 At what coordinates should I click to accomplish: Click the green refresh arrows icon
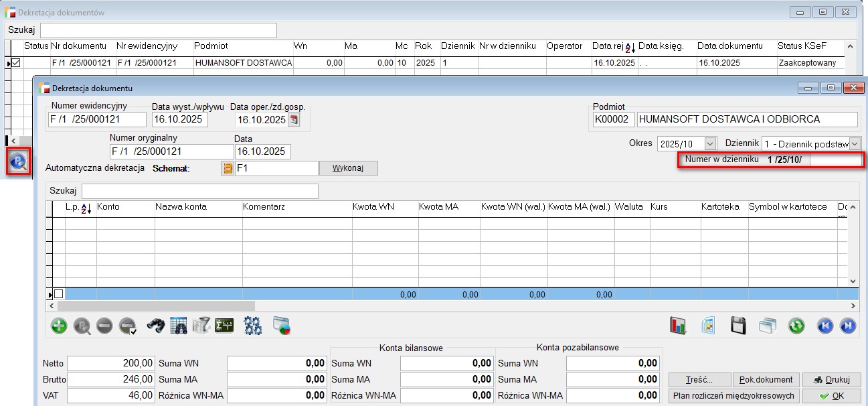796,326
